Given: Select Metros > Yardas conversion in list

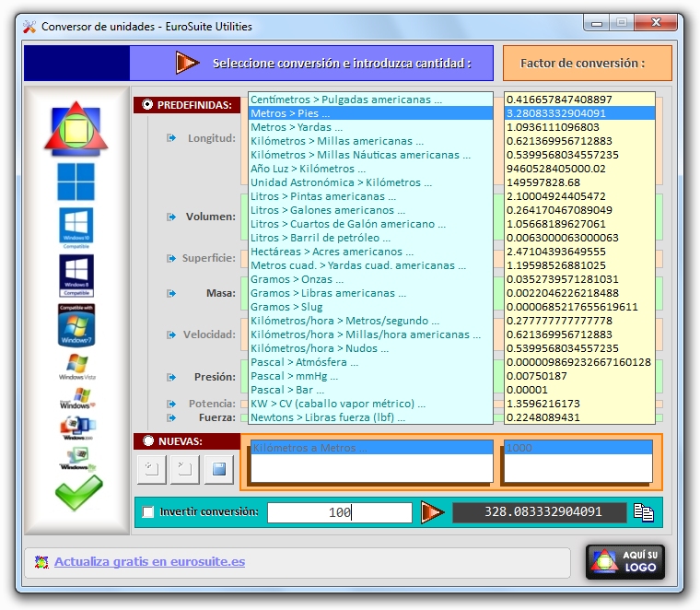Looking at the screenshot, I should tap(297, 127).
